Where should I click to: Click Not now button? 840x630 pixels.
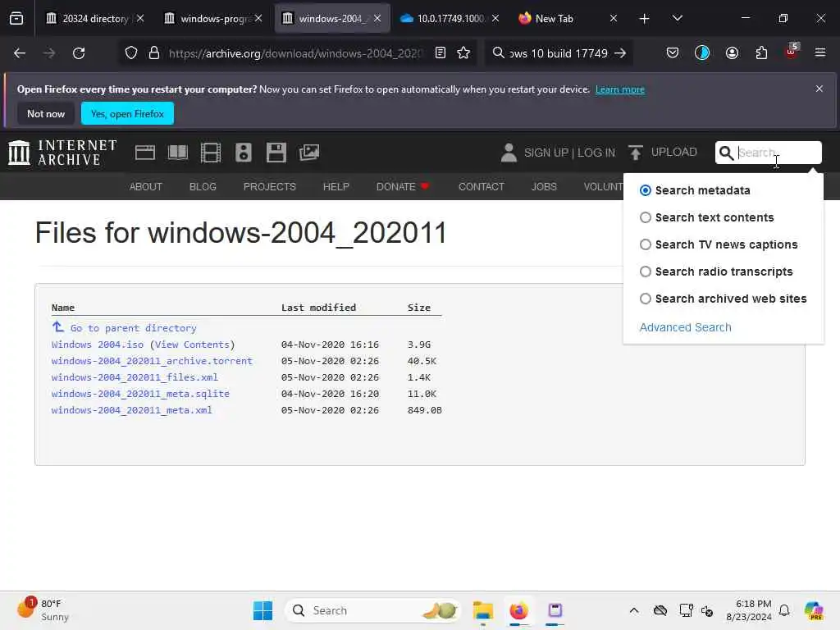point(46,113)
